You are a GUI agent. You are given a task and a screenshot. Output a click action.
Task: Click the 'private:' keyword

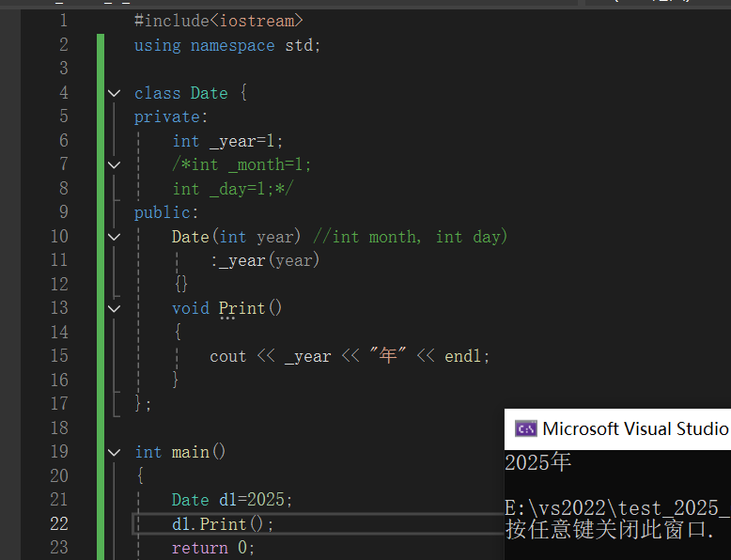click(x=171, y=117)
